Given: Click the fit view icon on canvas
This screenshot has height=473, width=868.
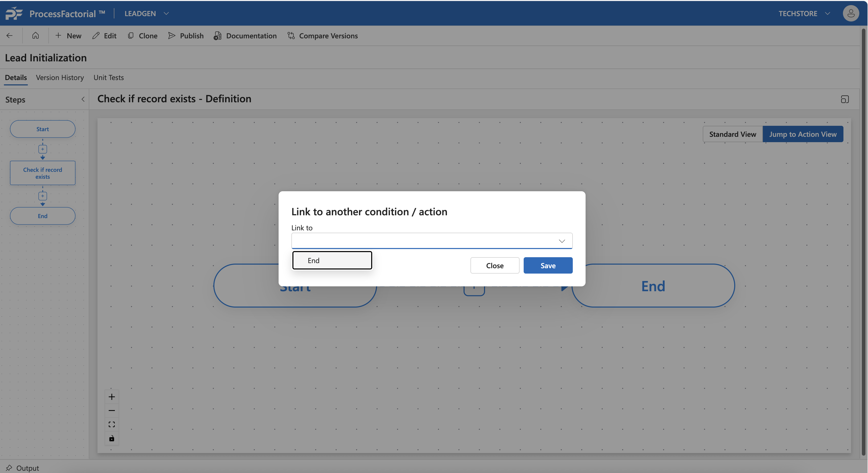Looking at the screenshot, I should [x=112, y=424].
